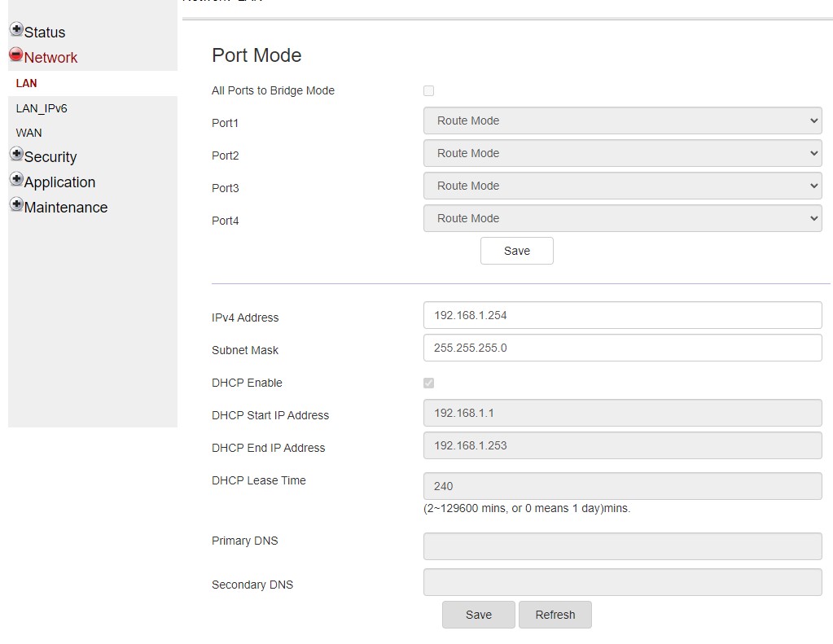The image size is (833, 644).
Task: Toggle All Ports to Bridge Mode checkbox
Action: [x=428, y=91]
